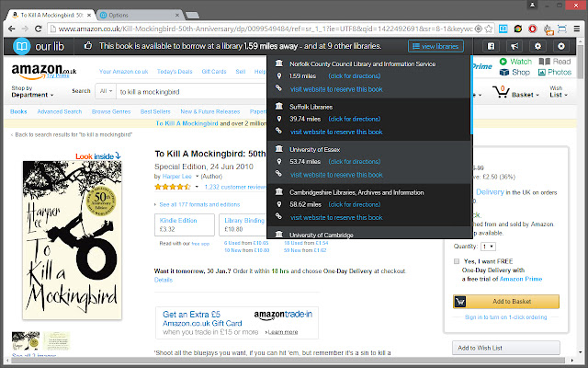The width and height of the screenshot is (588, 368).
Task: Click Add to Wish List button
Action: [506, 348]
